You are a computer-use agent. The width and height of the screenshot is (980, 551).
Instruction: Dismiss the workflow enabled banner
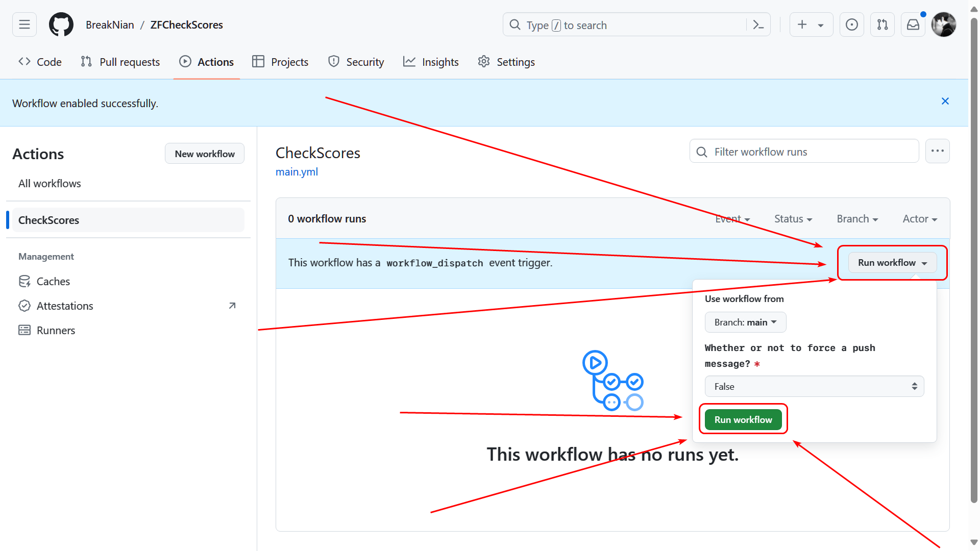point(945,102)
